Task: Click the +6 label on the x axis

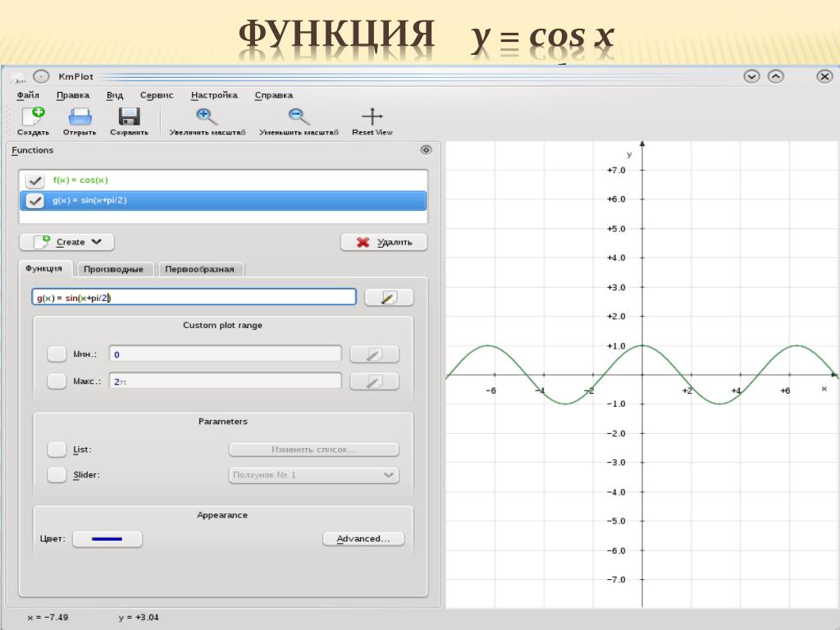Action: [x=785, y=390]
